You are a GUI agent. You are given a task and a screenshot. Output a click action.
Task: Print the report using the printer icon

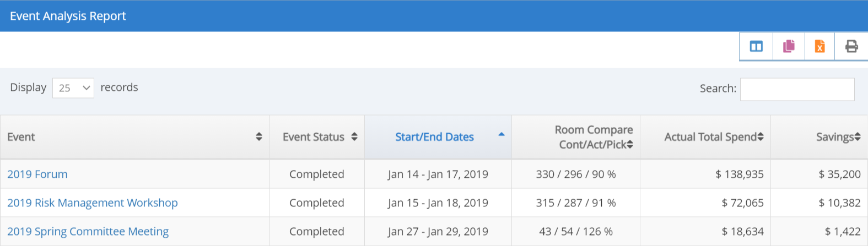coord(851,46)
